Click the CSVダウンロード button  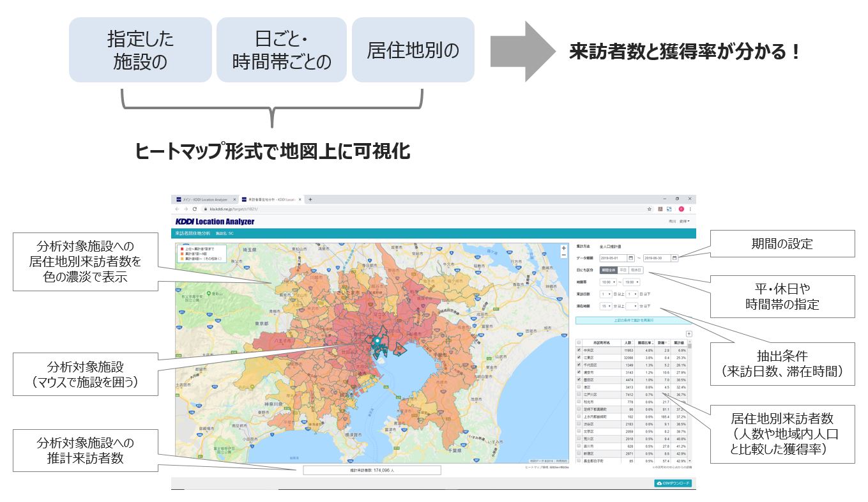pos(673,483)
